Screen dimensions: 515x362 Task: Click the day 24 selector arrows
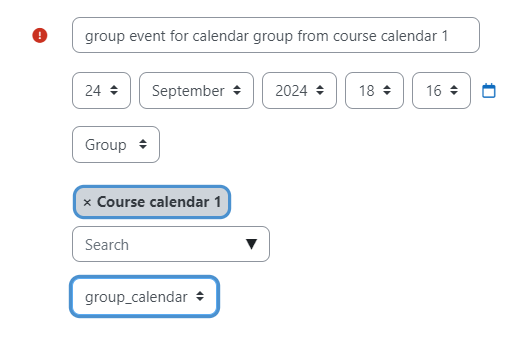click(114, 90)
